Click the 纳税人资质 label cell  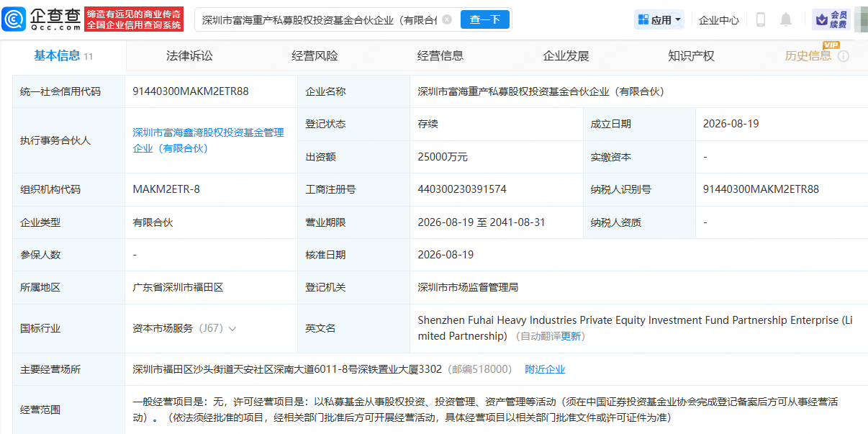(639, 222)
